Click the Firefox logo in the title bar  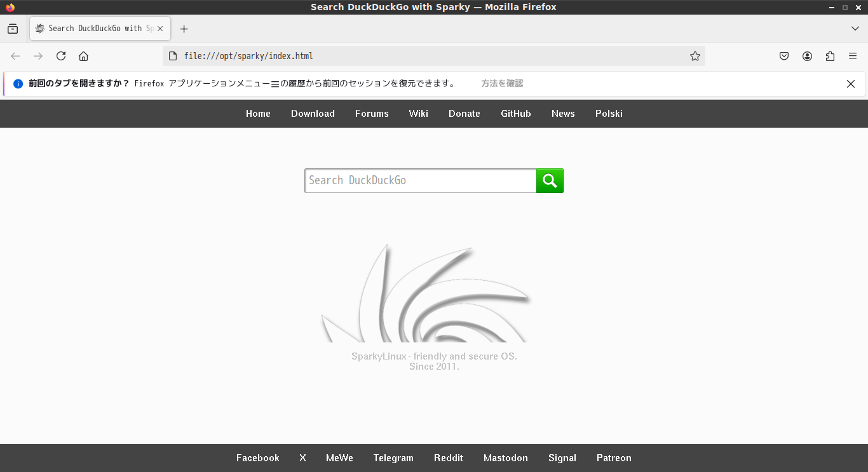pyautogui.click(x=10, y=8)
